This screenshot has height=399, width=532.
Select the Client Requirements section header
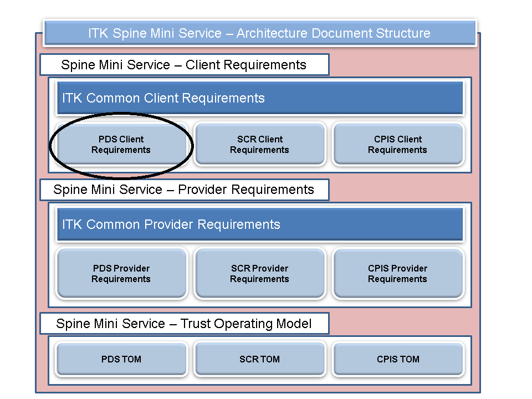[x=183, y=65]
